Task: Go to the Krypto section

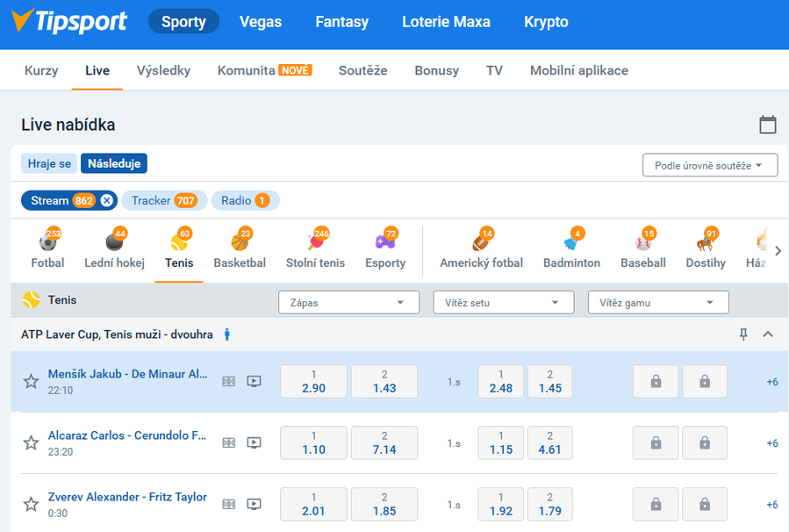Action: (x=546, y=22)
